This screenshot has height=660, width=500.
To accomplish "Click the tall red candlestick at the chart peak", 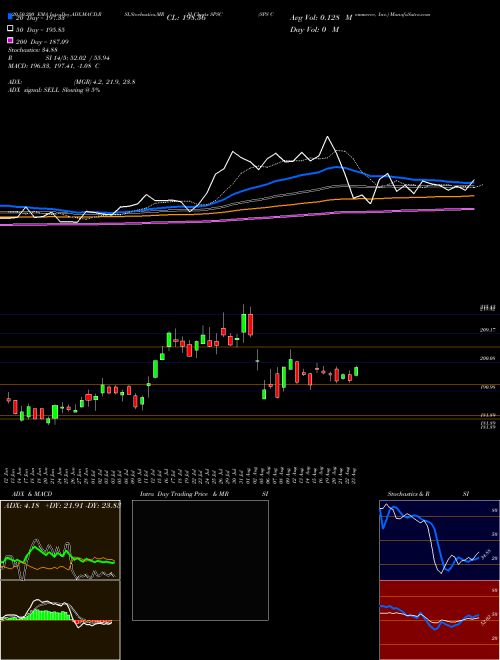I will click(x=250, y=325).
